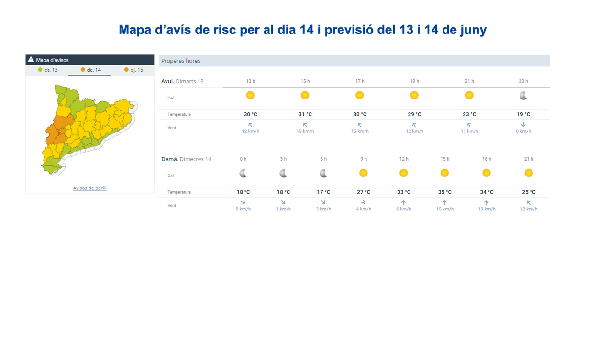Click the wind arrow above today's 13 h 12 km/h

pyautogui.click(x=250, y=125)
